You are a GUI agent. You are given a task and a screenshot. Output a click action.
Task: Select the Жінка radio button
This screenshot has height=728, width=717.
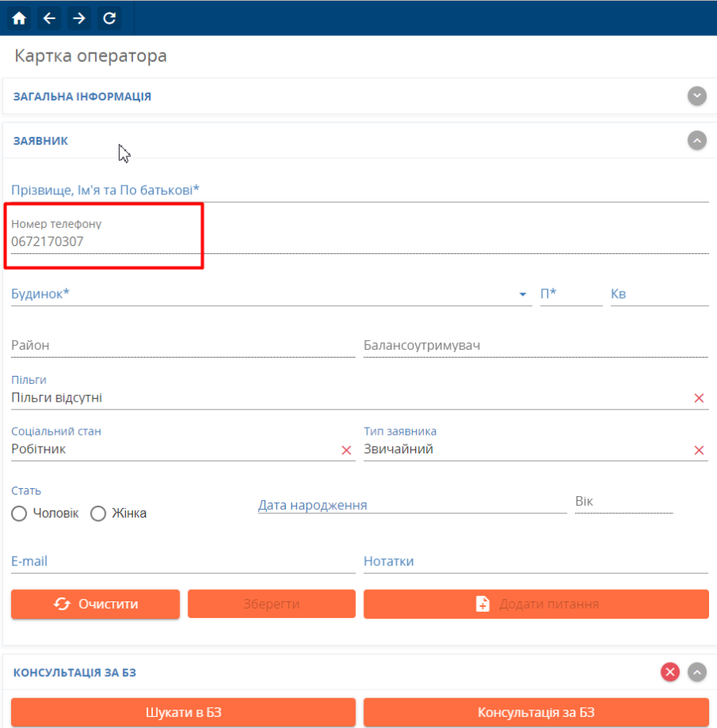coord(99,514)
